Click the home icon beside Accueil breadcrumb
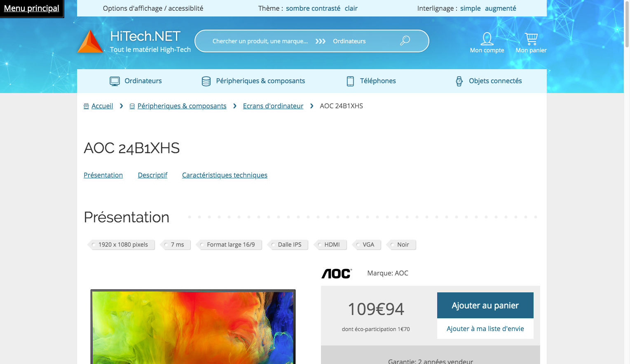The height and width of the screenshot is (364, 630). coord(86,106)
